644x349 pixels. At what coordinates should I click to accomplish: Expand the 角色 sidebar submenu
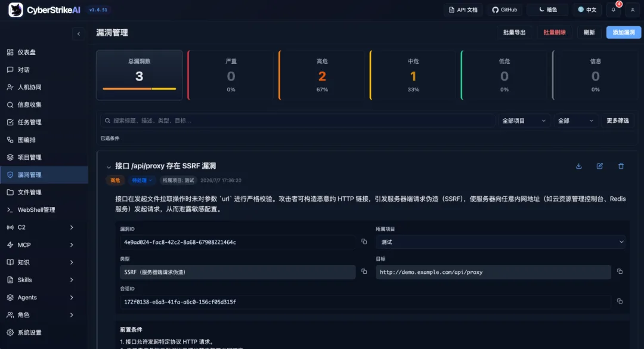tap(72, 315)
